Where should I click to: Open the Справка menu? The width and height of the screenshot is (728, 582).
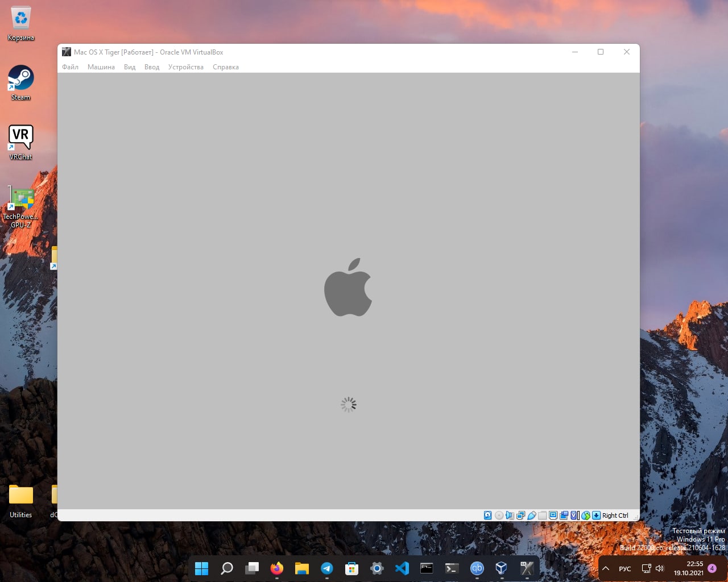coord(226,67)
